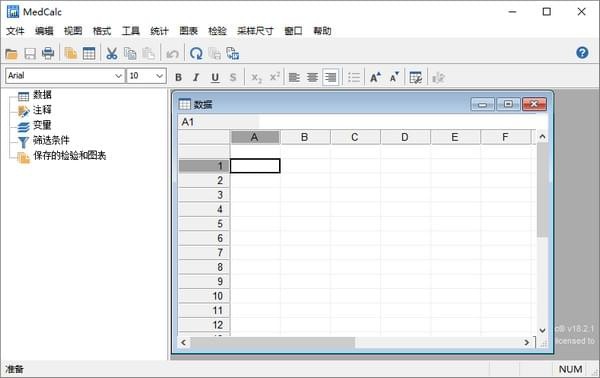600x378 pixels.
Task: Cut selection with scissors icon
Action: (111, 54)
